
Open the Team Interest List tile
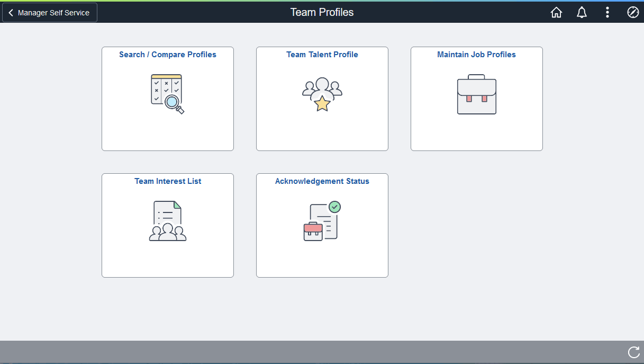tap(168, 225)
